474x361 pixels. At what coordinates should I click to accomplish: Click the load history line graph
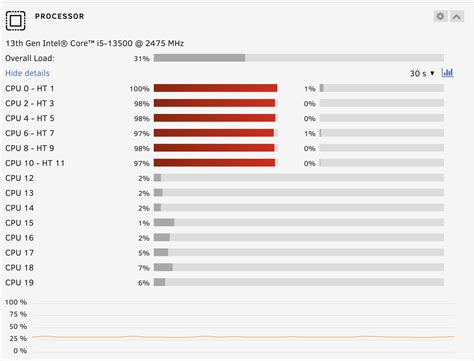click(243, 327)
